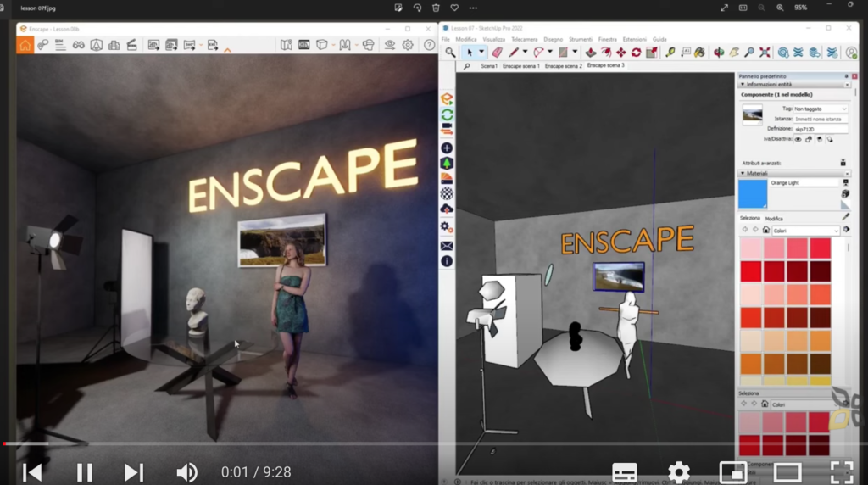Screen dimensions: 868x485
Task: Click Enscape visual settings eye icon
Action: tap(390, 46)
